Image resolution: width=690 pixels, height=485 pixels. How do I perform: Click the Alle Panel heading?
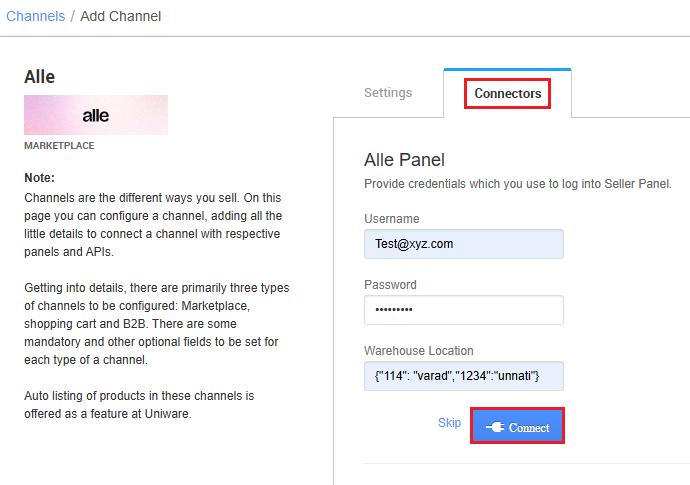click(x=404, y=160)
